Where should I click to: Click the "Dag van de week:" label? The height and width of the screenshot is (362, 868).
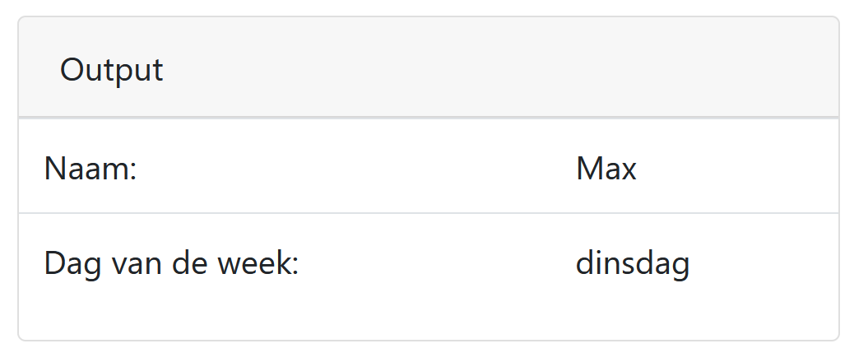170,264
